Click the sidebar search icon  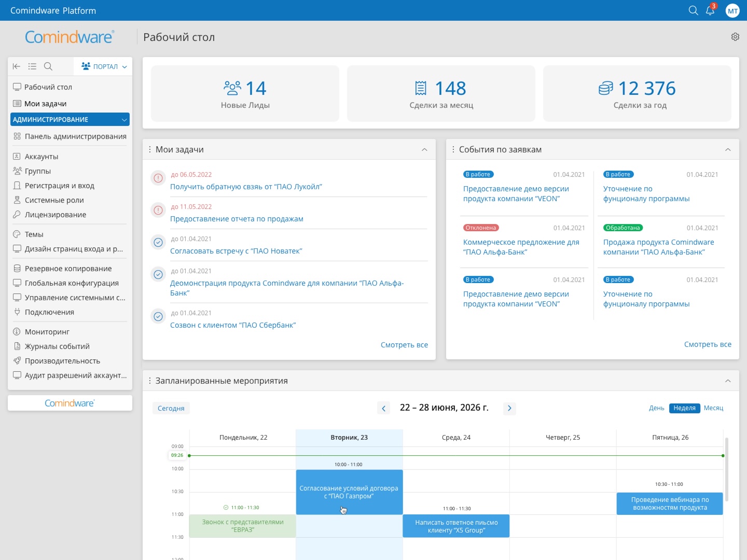(48, 66)
